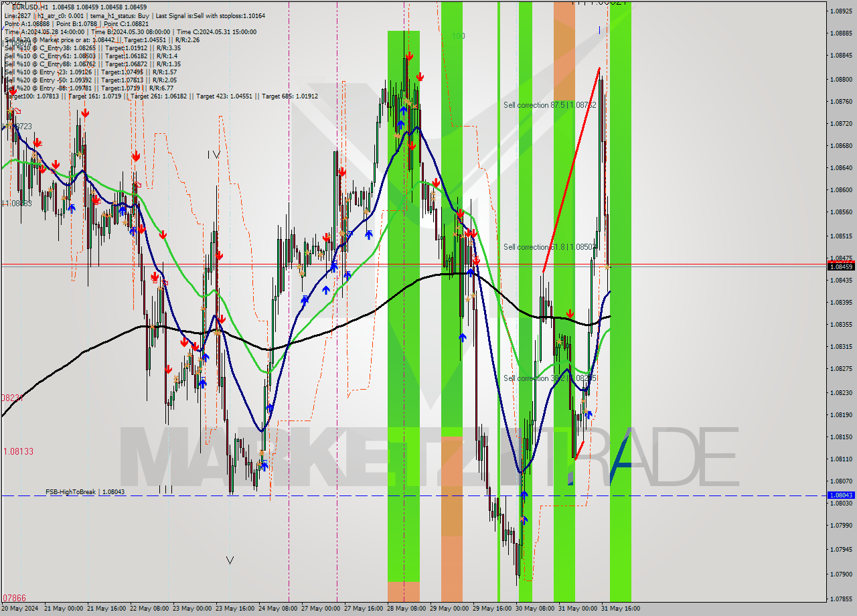Click 1.07945 on the price axis

841,550
